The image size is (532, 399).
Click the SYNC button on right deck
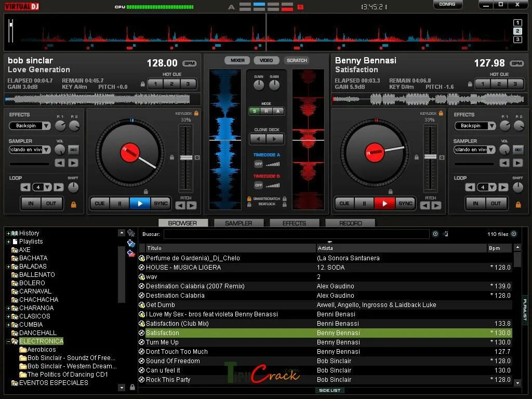tap(405, 204)
